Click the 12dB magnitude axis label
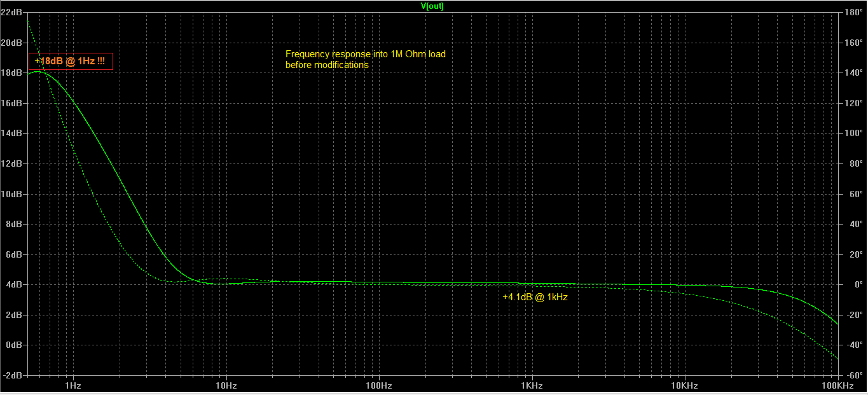Screen dimensions: 868x395 pos(11,163)
